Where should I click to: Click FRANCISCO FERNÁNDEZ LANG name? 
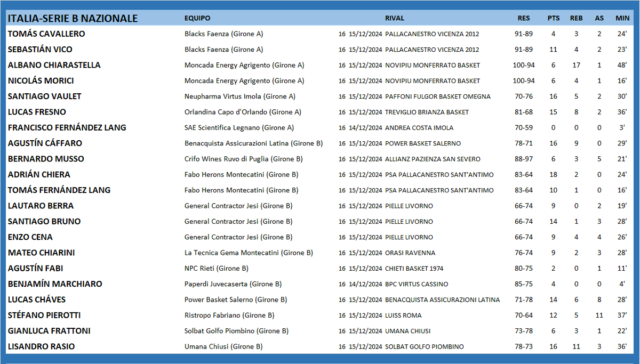click(x=67, y=127)
